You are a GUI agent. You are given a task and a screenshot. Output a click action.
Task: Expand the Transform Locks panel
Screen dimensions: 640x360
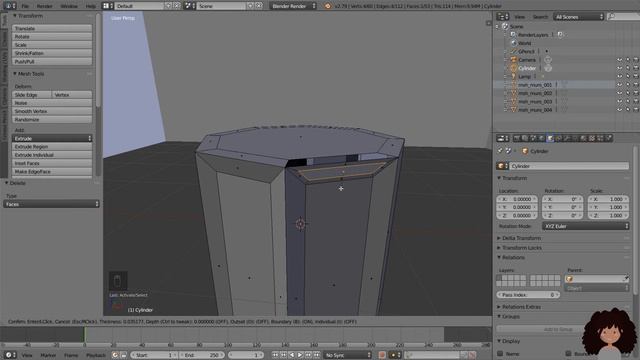521,248
